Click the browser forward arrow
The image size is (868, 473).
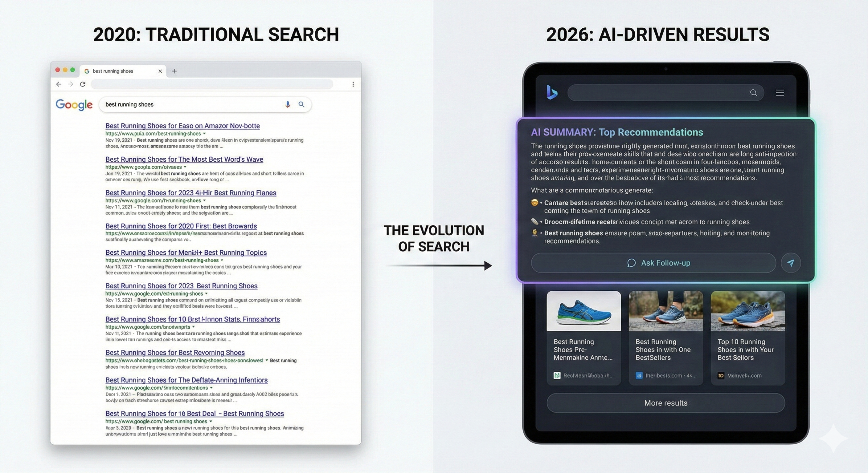point(70,84)
